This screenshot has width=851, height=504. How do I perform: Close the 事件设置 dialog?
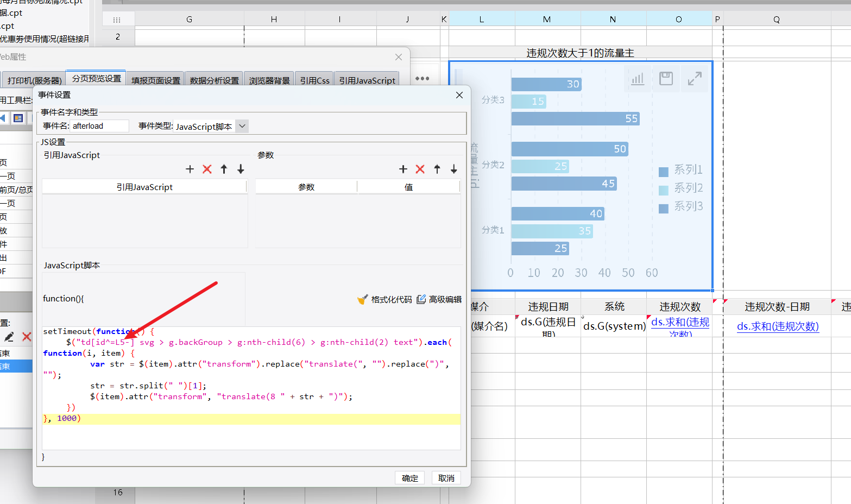pos(459,95)
